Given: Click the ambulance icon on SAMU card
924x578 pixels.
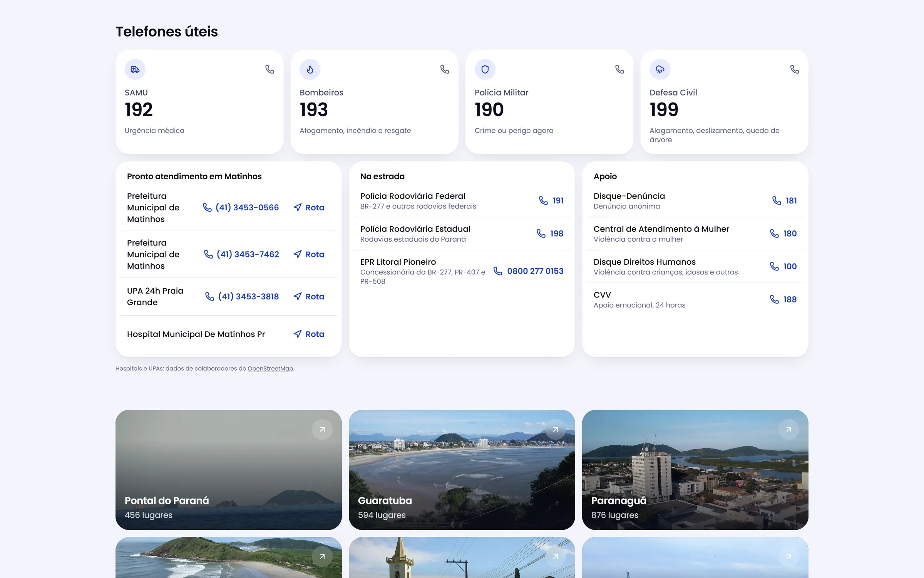Looking at the screenshot, I should 135,69.
